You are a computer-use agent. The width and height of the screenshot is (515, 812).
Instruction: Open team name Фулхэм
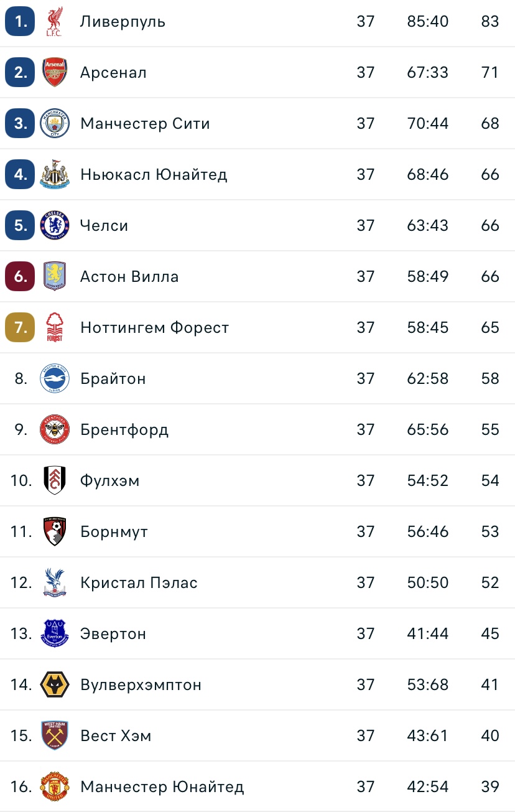(x=110, y=481)
